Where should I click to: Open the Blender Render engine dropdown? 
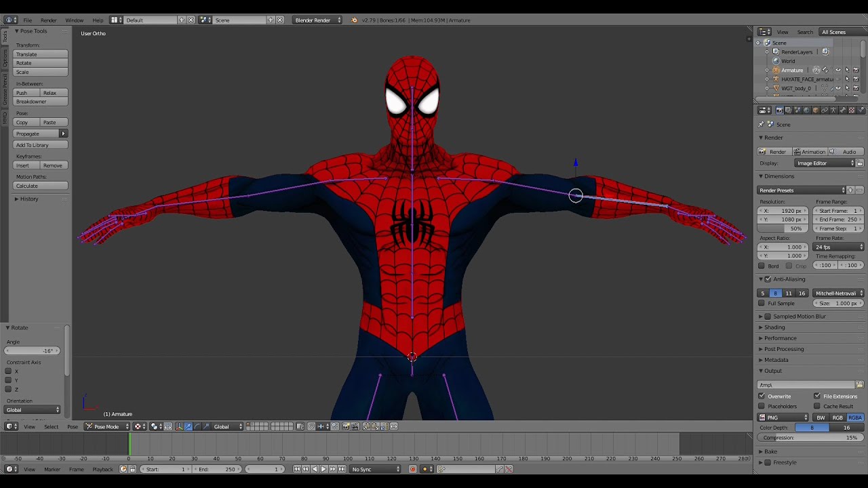(x=317, y=20)
